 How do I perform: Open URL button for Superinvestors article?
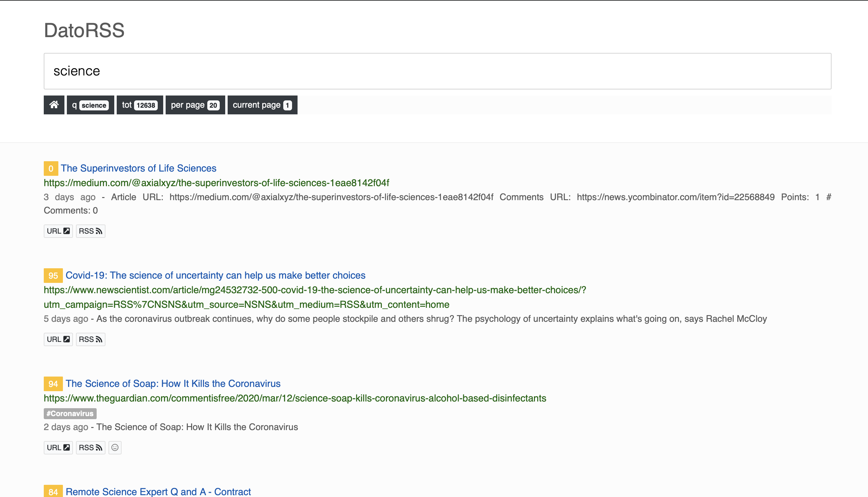tap(58, 231)
